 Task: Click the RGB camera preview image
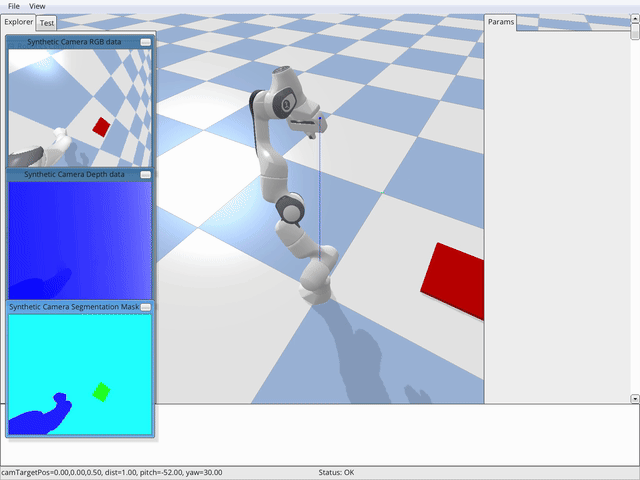(80, 108)
